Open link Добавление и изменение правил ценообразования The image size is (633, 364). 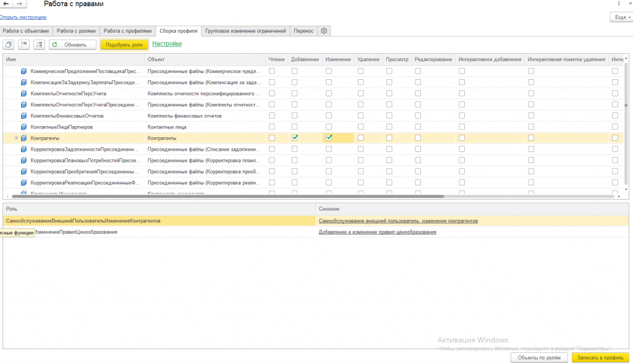pos(378,232)
